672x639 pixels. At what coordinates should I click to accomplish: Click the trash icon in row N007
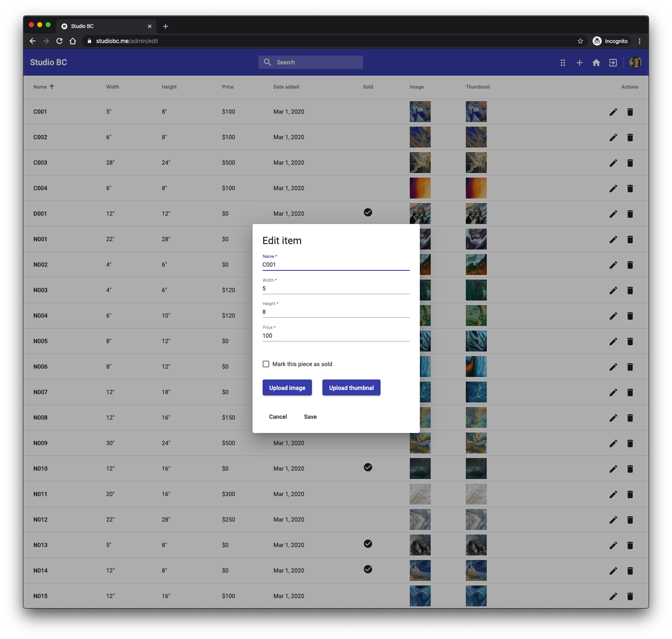[x=630, y=392]
